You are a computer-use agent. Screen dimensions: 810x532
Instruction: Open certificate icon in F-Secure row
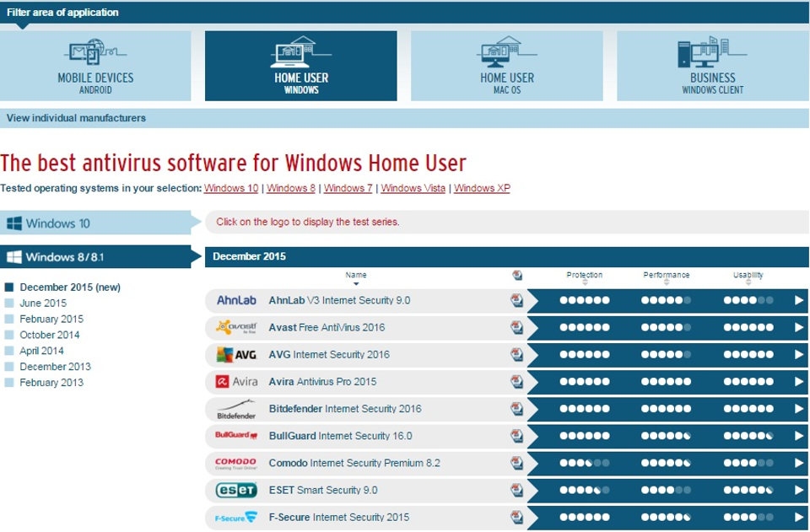coord(516,517)
